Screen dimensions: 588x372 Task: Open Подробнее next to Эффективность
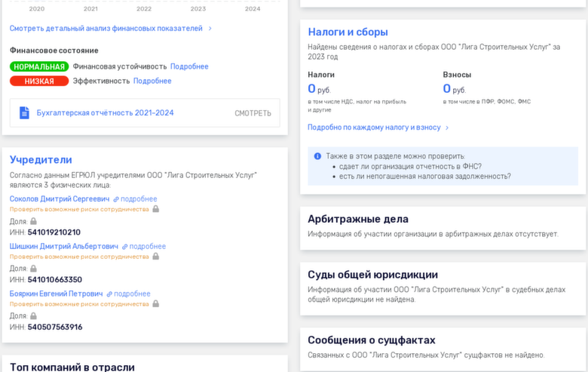(152, 81)
